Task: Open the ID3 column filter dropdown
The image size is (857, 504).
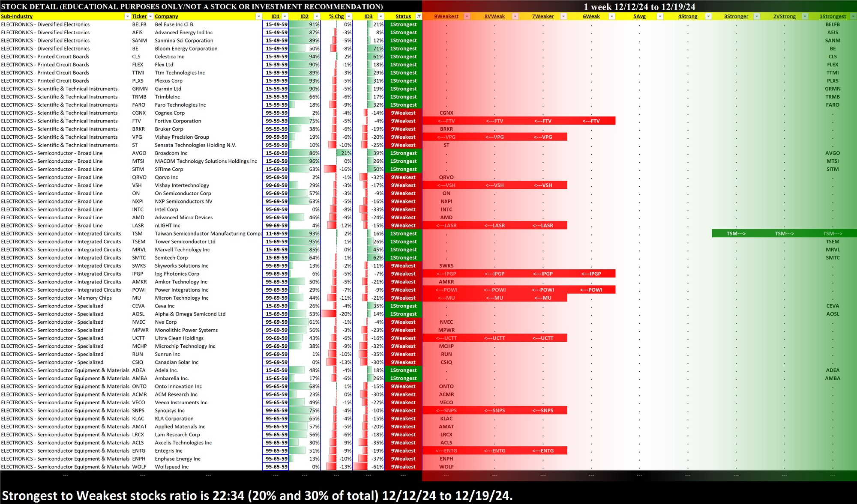Action: [381, 16]
